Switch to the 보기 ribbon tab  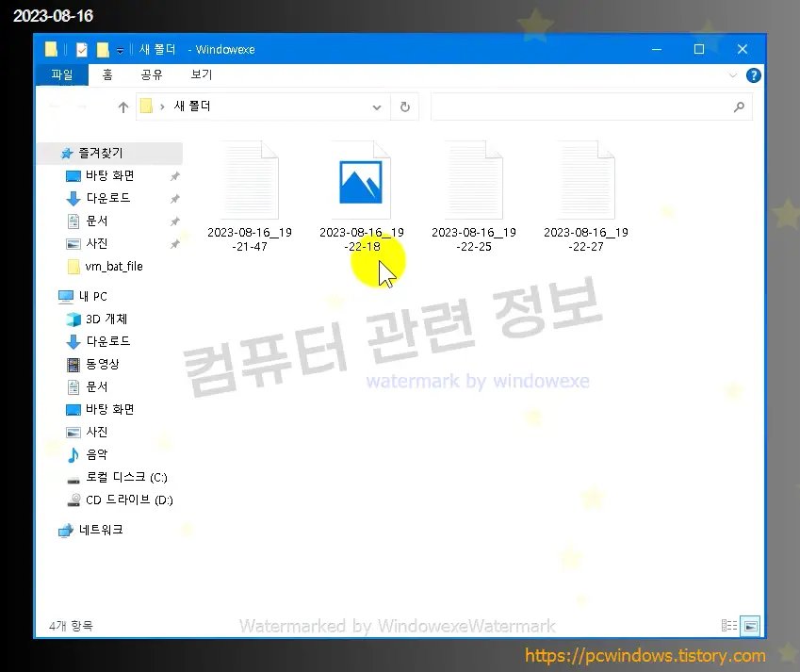pos(201,75)
